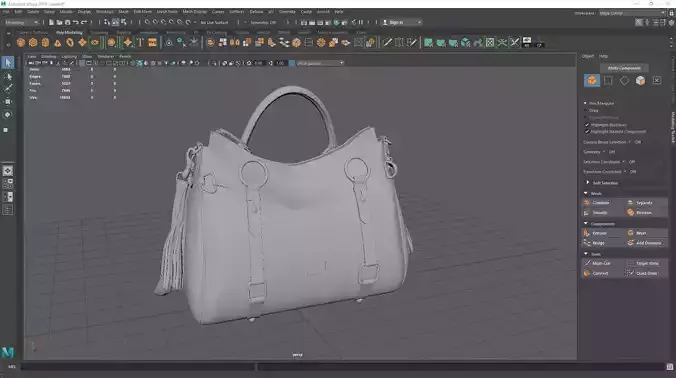Select the Pick/Marquee radio option
The height and width of the screenshot is (378, 676).
point(585,103)
